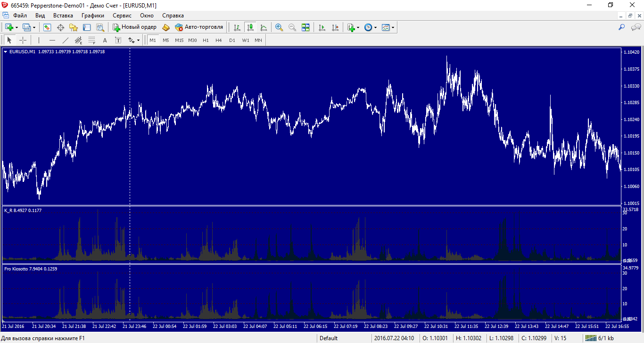Open the Справка menu
Viewport: 644px width, 343px height.
(173, 16)
